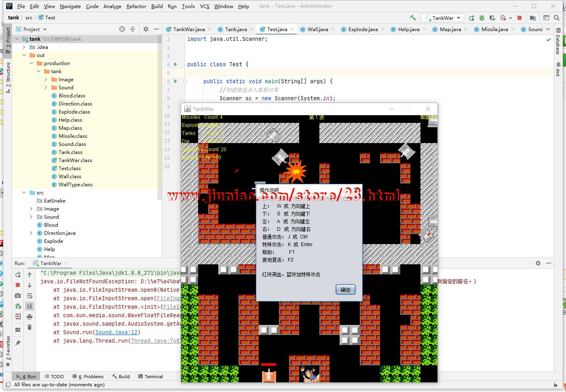Click the printer icon in Run console
Image resolution: width=566 pixels, height=392 pixels.
[x=30, y=317]
